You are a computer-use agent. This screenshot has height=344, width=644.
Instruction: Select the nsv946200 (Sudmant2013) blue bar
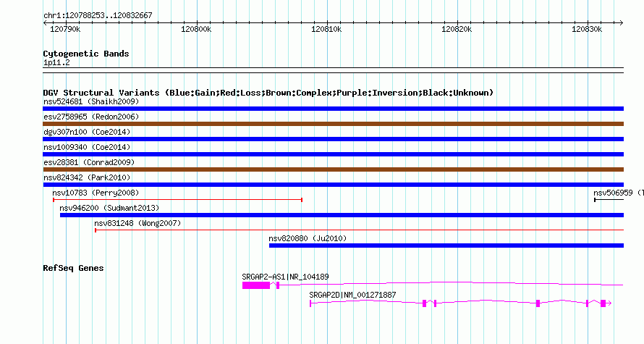coord(342,215)
